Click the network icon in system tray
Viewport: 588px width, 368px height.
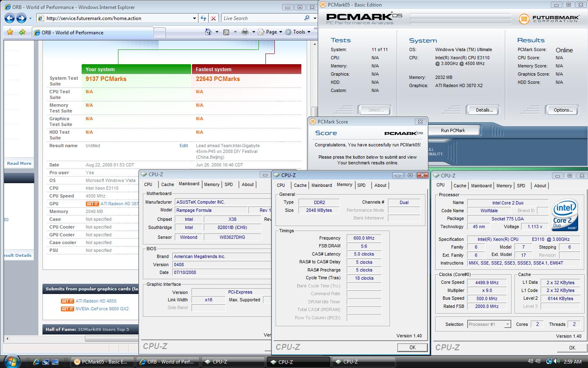coord(549,361)
